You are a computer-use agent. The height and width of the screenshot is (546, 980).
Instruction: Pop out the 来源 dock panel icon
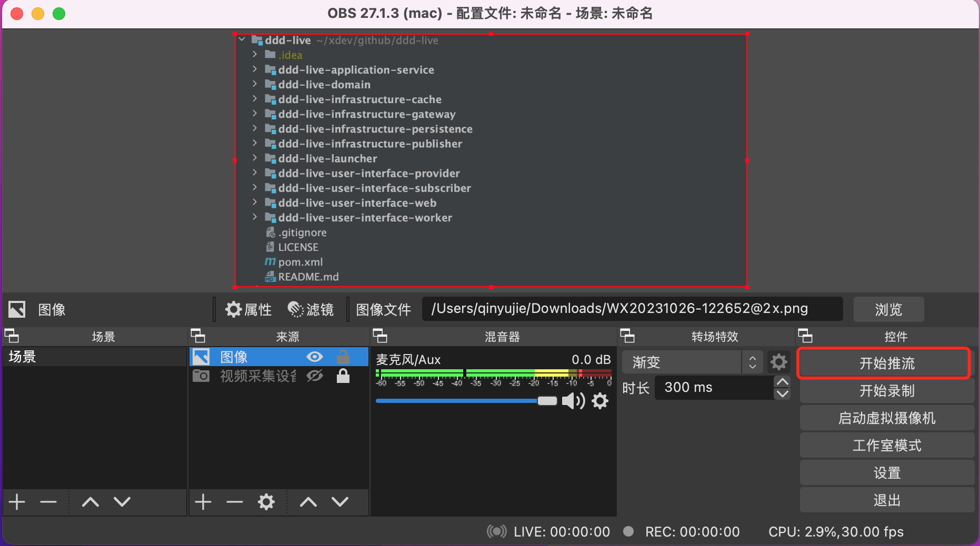(x=198, y=336)
